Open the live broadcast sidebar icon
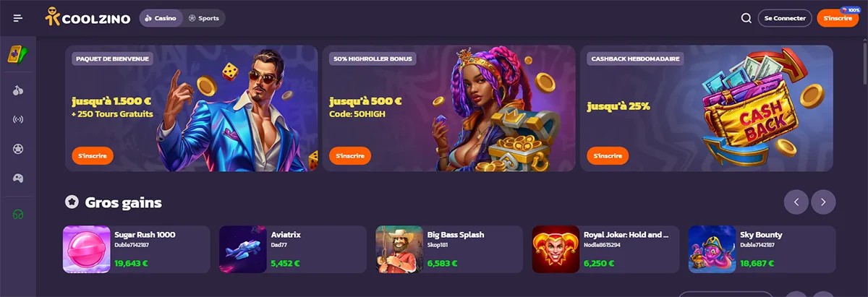The image size is (868, 297). click(18, 119)
